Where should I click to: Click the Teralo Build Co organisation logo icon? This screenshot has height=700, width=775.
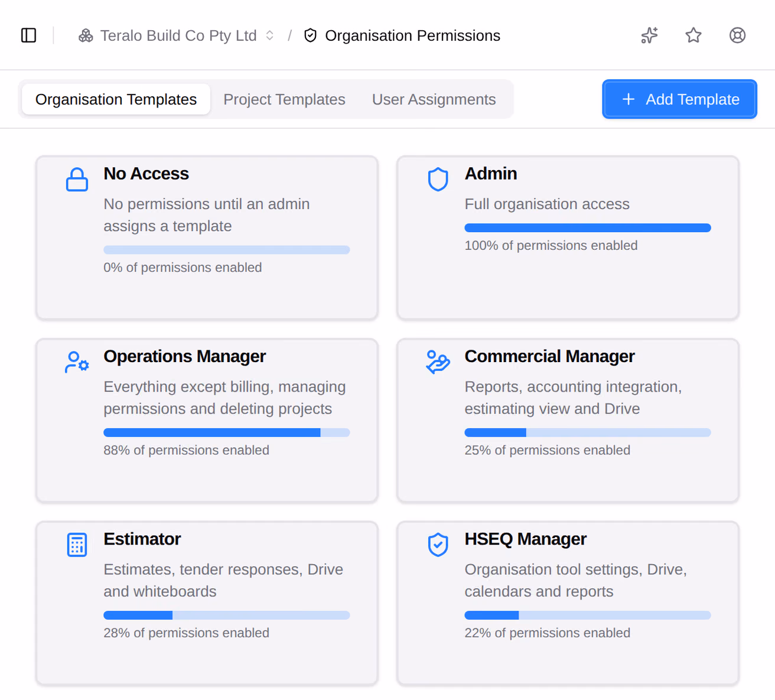[x=86, y=35]
